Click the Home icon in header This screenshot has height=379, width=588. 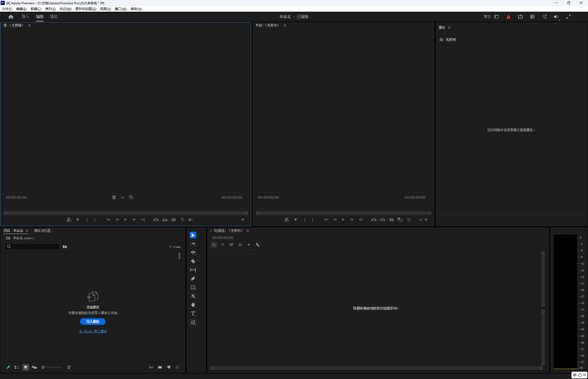click(x=11, y=17)
